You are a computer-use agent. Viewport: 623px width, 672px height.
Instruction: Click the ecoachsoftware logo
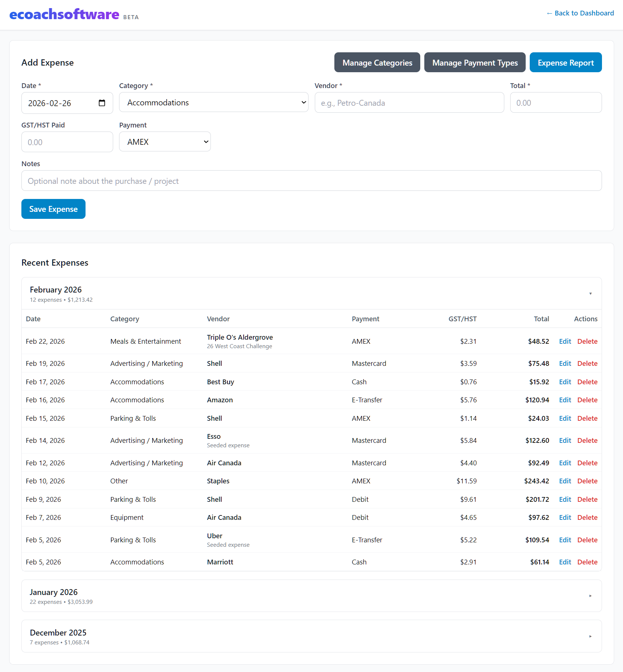64,14
